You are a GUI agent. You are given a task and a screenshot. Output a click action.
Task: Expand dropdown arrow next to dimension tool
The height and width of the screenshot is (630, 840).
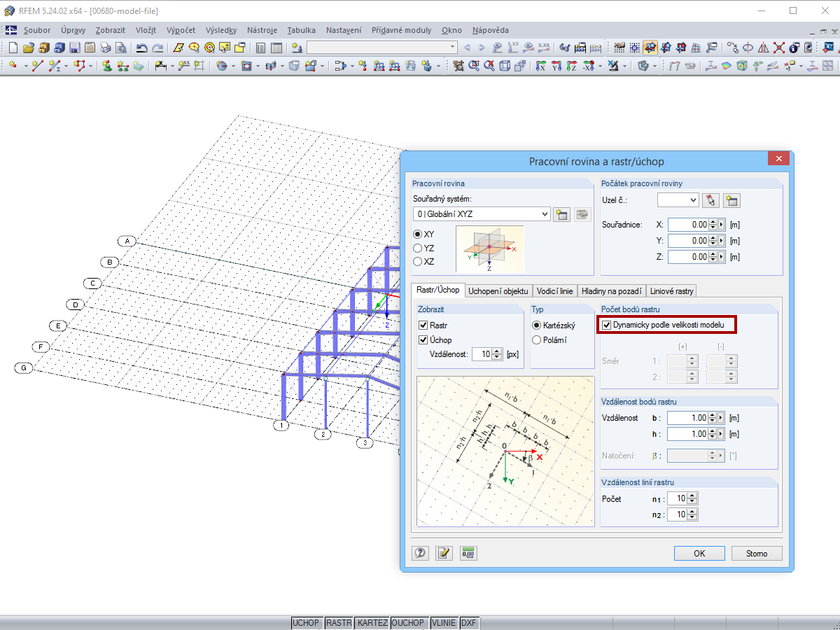(x=172, y=66)
